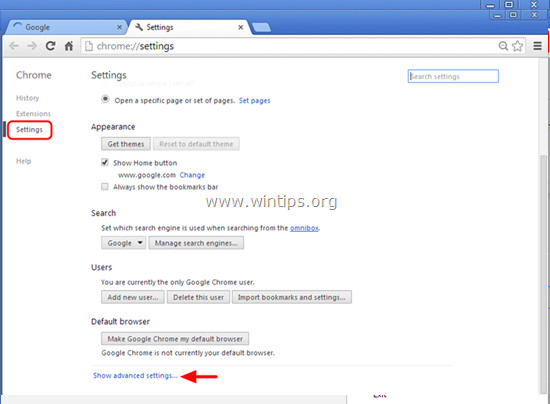Image resolution: width=550 pixels, height=404 pixels.
Task: Close the Google tab
Action: (119, 27)
